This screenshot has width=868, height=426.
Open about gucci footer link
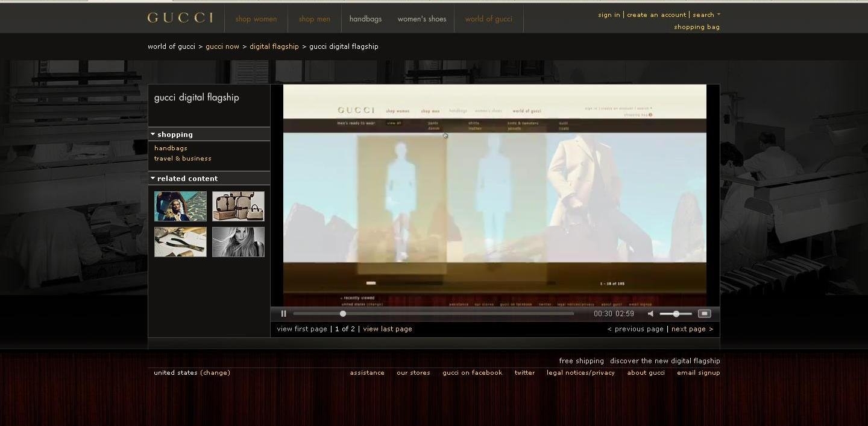pos(646,372)
